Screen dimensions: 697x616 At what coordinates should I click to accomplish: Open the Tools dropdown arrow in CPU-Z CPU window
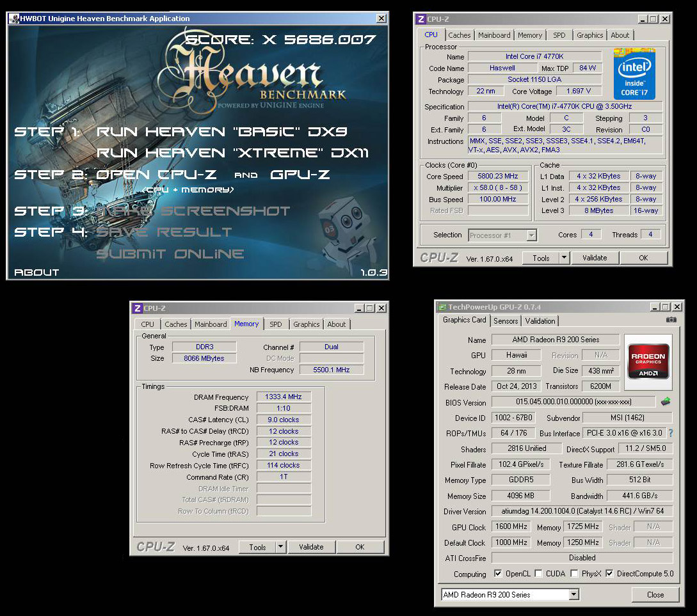click(x=564, y=258)
